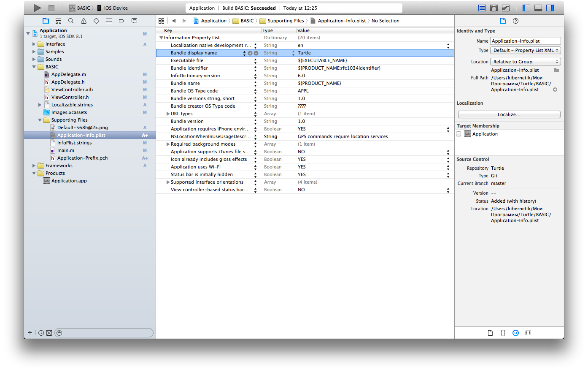Switch to the Assistant editor
The width and height of the screenshot is (588, 372).
(x=494, y=8)
